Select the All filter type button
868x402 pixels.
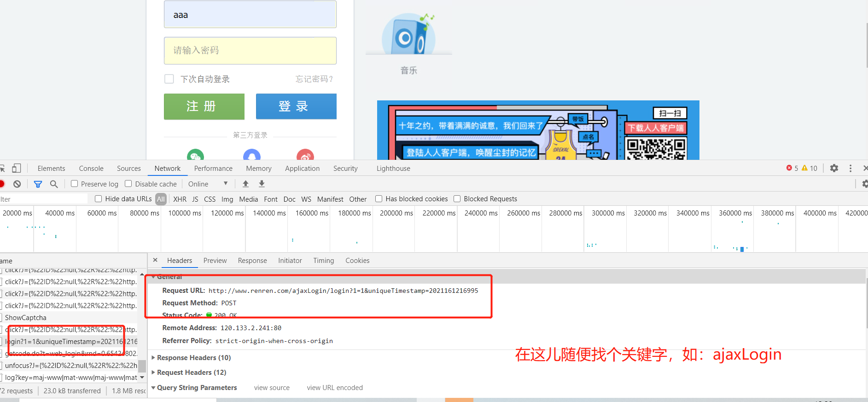[x=161, y=199]
